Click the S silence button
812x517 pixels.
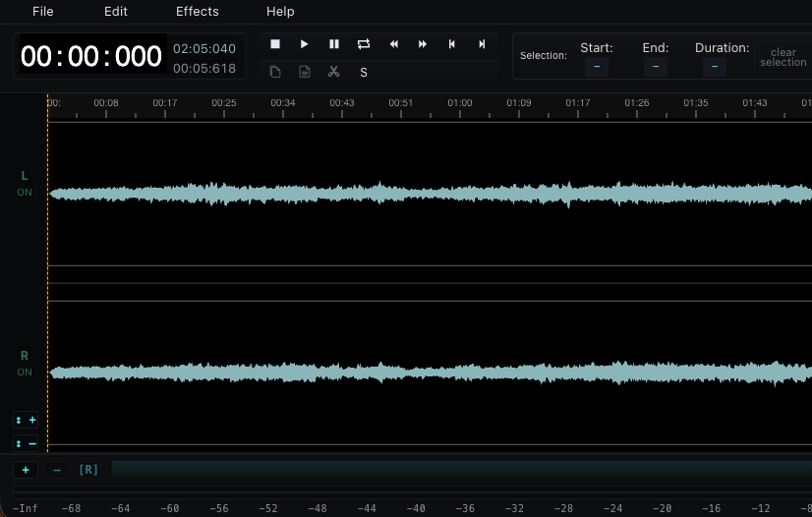[364, 73]
